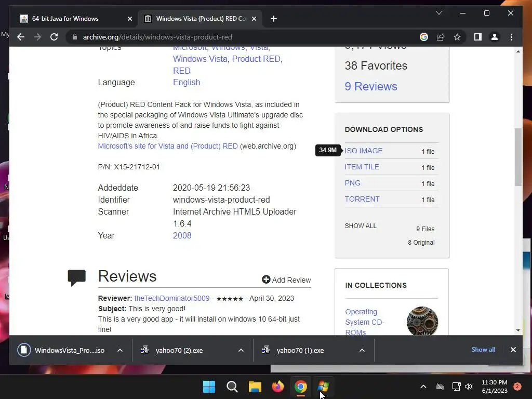Select the Windows Vista (Product) RED tab

(201, 19)
